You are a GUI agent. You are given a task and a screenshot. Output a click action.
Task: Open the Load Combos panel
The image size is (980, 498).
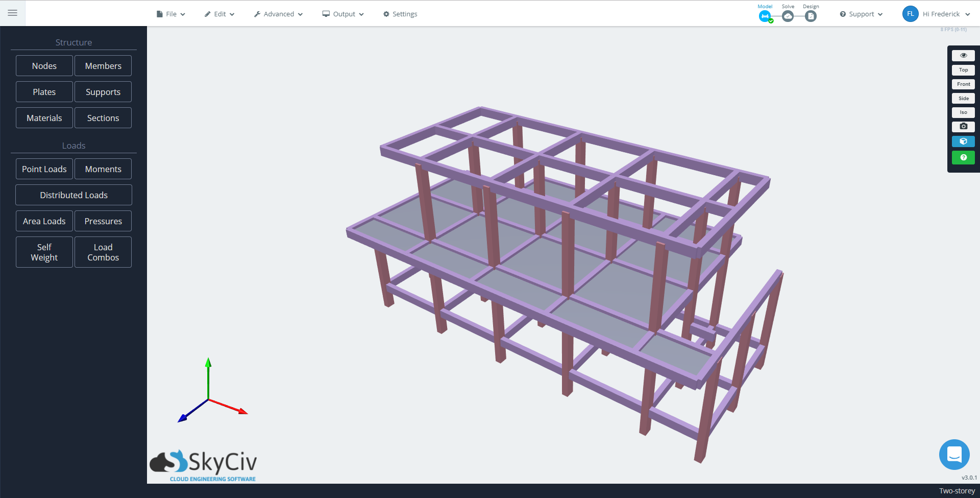click(103, 252)
